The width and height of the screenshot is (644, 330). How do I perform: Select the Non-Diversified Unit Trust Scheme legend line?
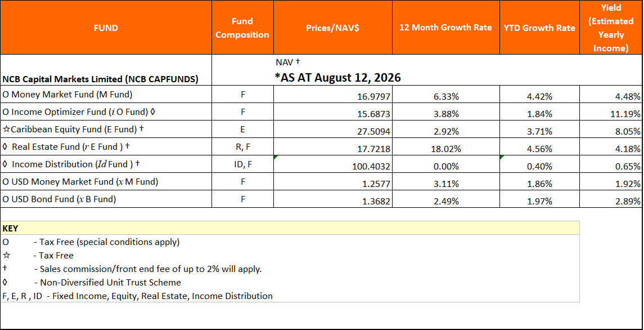pyautogui.click(x=92, y=283)
